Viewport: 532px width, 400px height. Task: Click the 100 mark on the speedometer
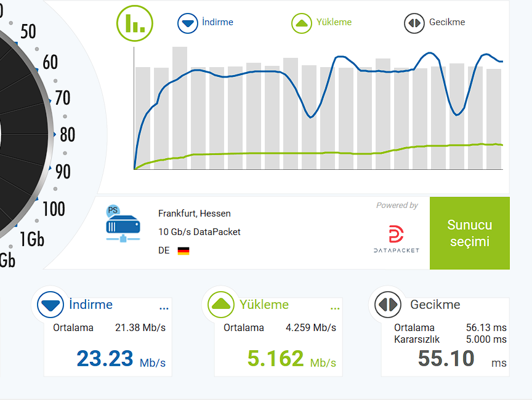[54, 209]
